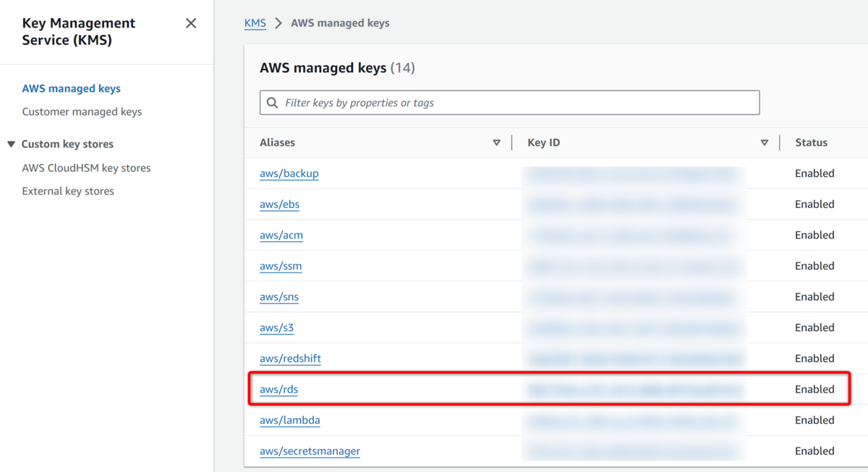This screenshot has height=472, width=868.
Task: Click Key Management Service (KMS) sidebar title
Action: [78, 32]
